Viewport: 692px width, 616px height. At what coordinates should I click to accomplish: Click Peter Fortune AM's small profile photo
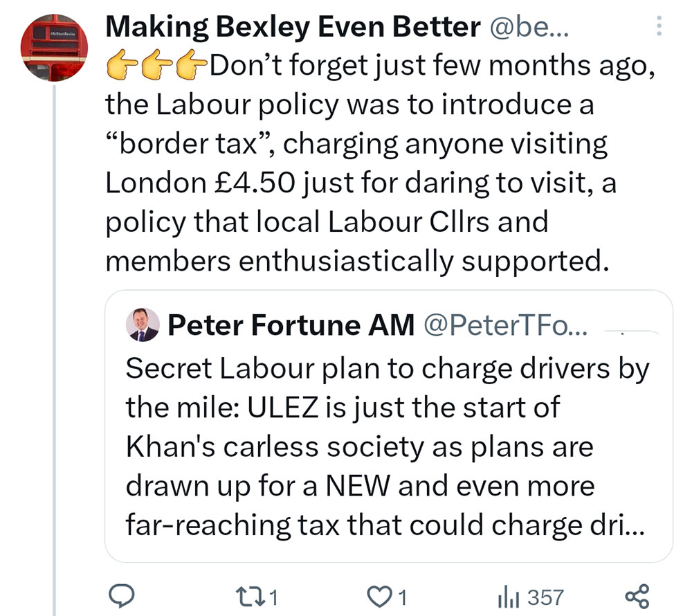click(143, 325)
